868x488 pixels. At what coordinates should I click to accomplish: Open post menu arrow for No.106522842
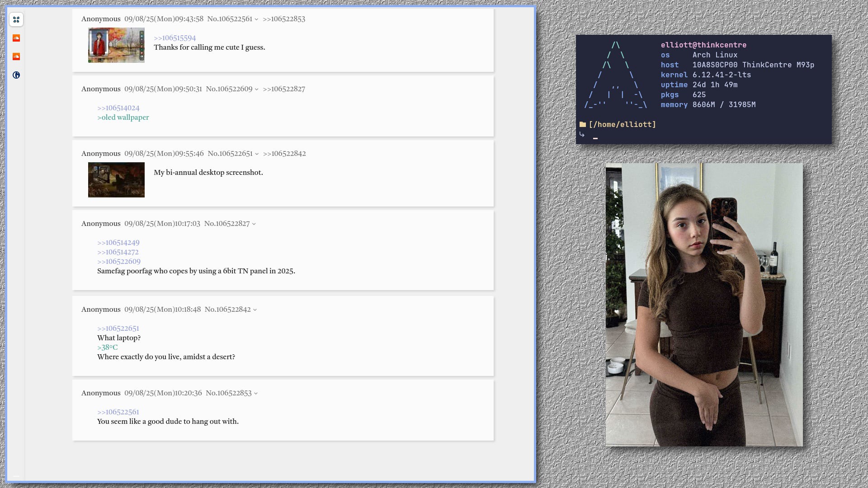(255, 310)
